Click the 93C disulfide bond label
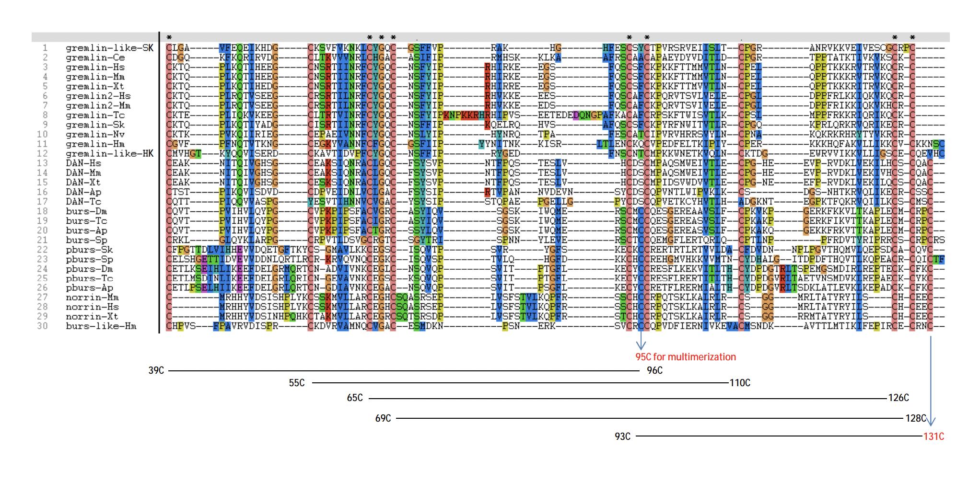The height and width of the screenshot is (482, 980). pos(622,436)
